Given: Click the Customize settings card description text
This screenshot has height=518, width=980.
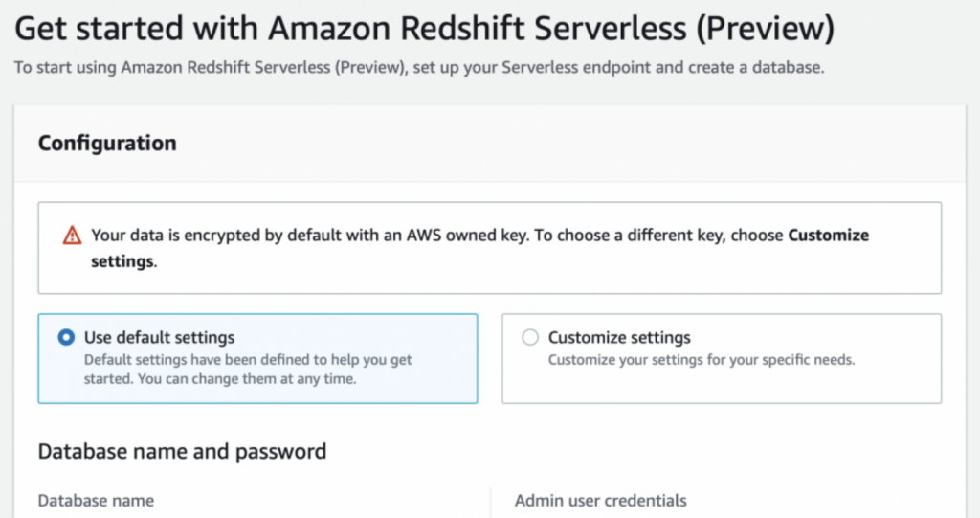Looking at the screenshot, I should (701, 360).
